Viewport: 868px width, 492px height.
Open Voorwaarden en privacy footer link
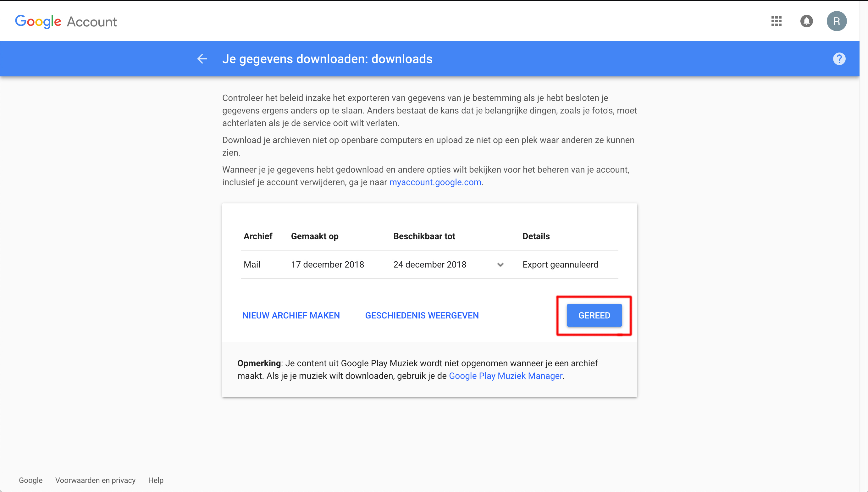(95, 480)
